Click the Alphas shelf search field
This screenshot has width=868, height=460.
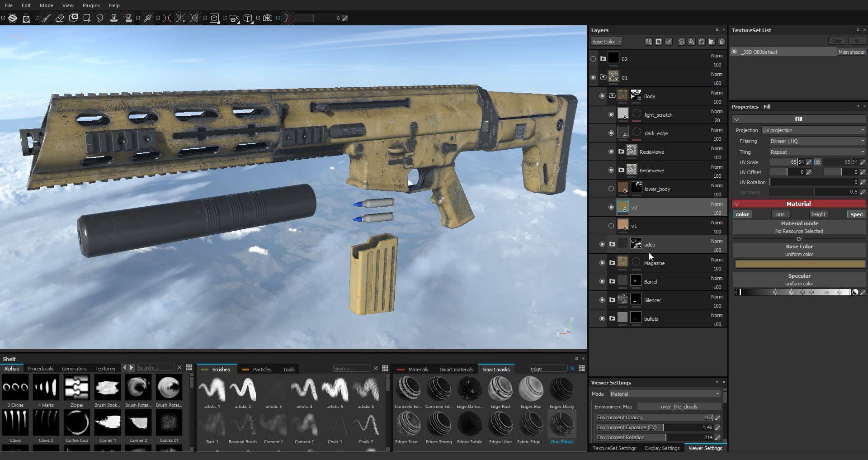point(156,368)
